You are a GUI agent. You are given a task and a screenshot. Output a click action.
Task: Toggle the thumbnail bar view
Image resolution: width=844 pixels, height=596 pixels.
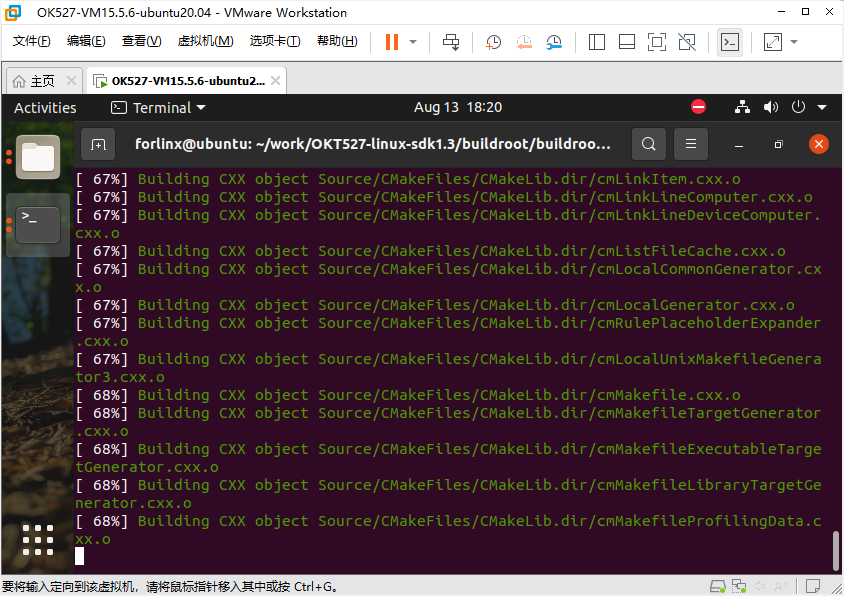[627, 42]
